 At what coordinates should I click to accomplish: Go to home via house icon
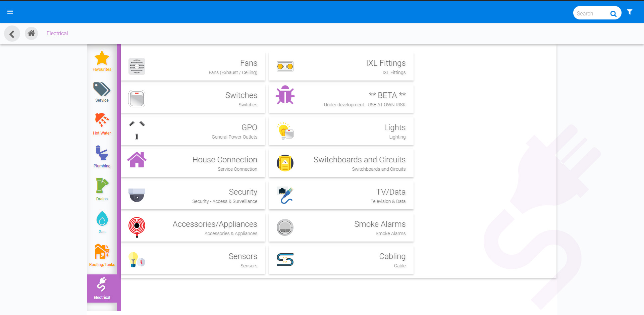[31, 33]
